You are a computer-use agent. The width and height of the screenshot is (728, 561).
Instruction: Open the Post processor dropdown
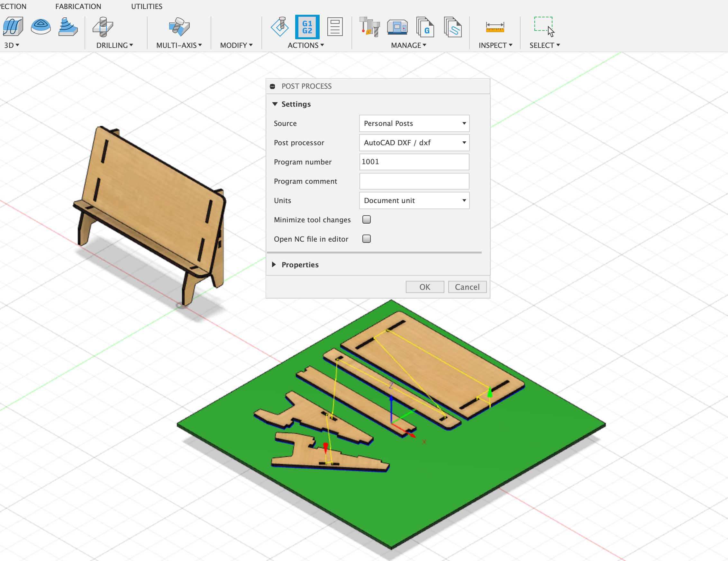tap(414, 143)
